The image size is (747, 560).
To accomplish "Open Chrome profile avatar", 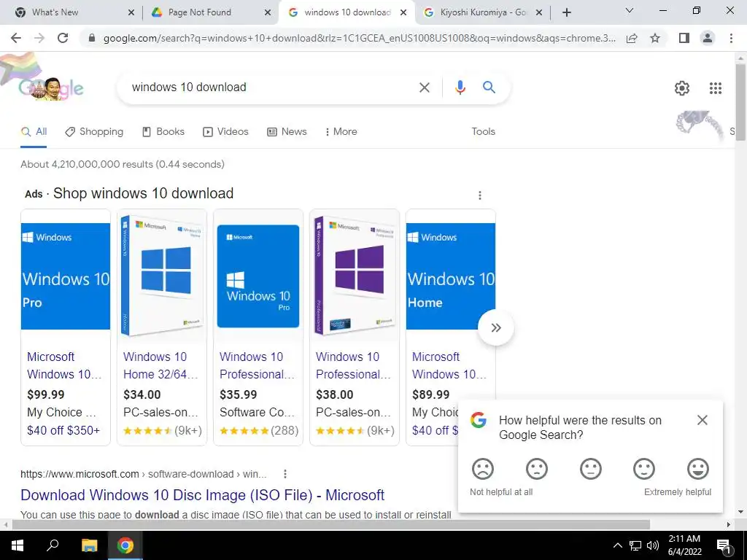I will [708, 38].
